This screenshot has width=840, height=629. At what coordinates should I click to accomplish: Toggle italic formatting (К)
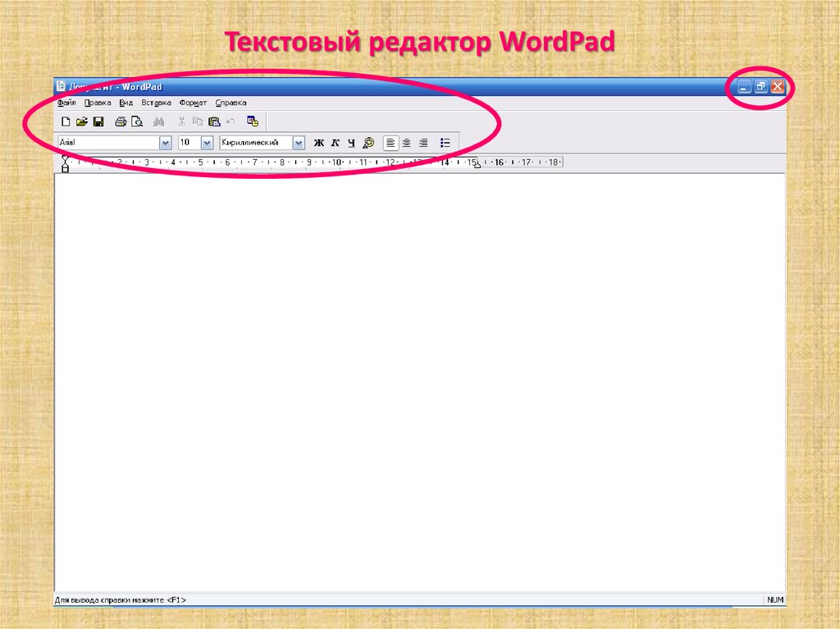pos(335,143)
